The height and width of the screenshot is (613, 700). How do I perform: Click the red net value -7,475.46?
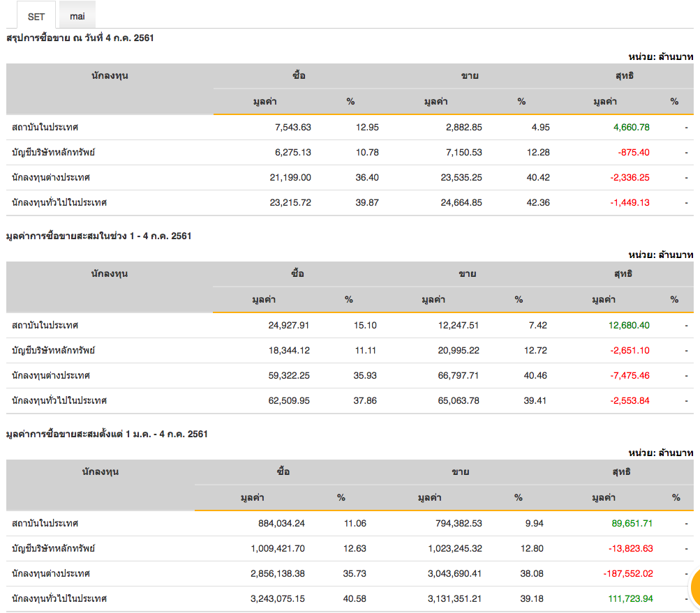(x=630, y=375)
